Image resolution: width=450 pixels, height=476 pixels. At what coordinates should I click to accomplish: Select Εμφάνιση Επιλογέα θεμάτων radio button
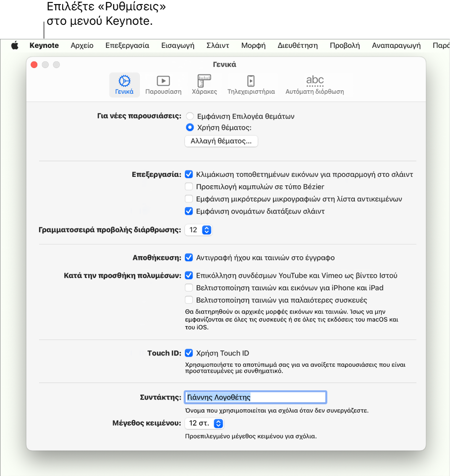coord(190,116)
